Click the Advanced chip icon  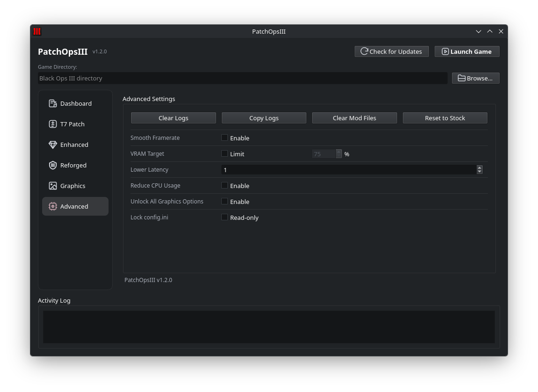(52, 206)
